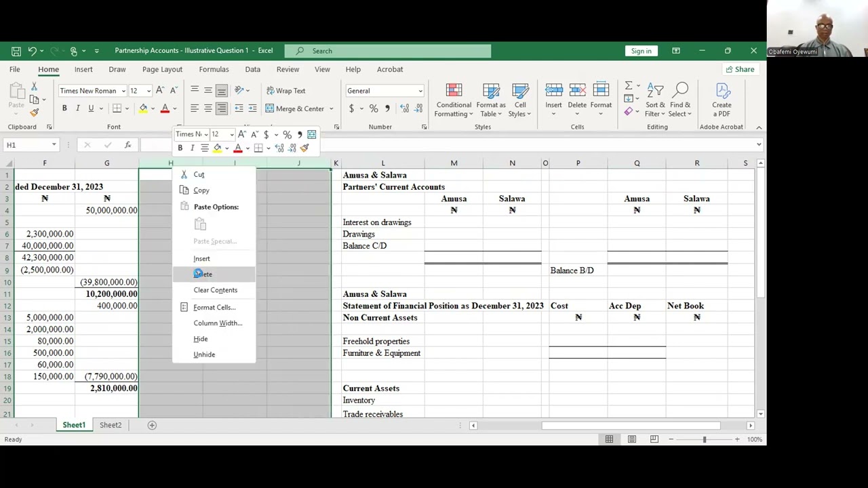Open Conditional Formatting in the Styles group
Image resolution: width=868 pixels, height=488 pixels.
click(454, 100)
